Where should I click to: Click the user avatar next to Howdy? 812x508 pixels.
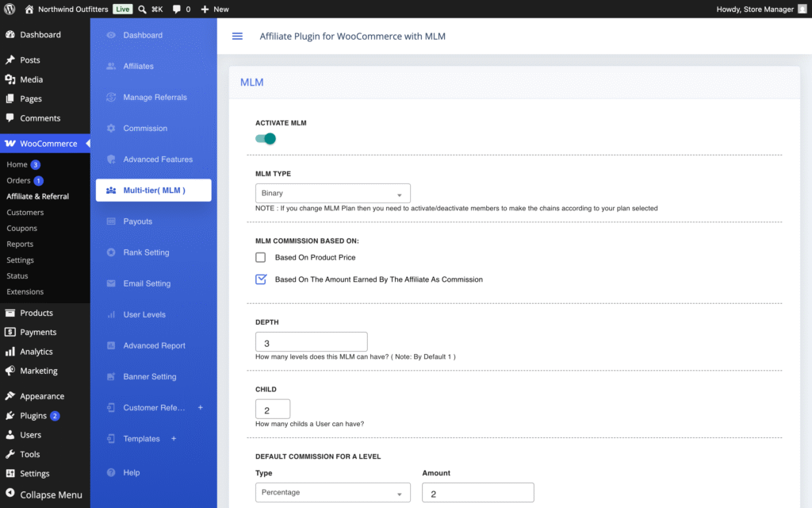click(802, 9)
